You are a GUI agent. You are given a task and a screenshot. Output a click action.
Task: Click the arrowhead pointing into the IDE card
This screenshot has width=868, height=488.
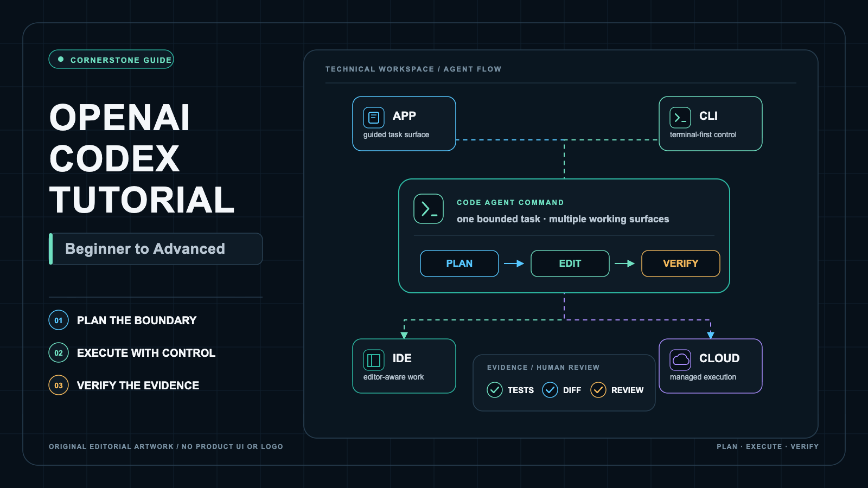(404, 335)
